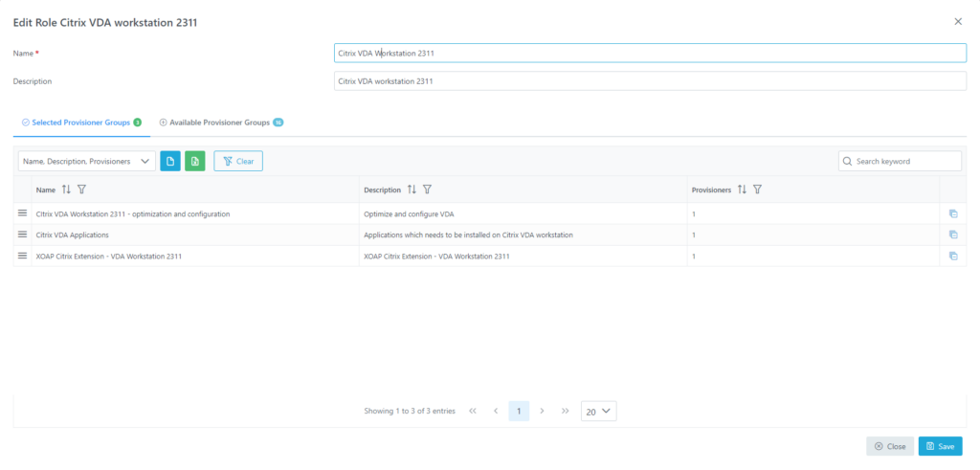Select the Selected Provisioner Groups tab

[81, 123]
